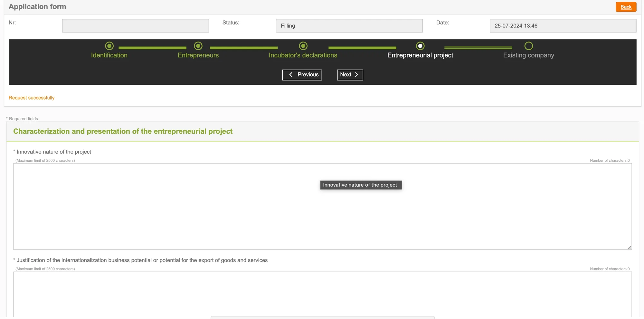Grab the resize handle of Innovative nature textarea

629,247
